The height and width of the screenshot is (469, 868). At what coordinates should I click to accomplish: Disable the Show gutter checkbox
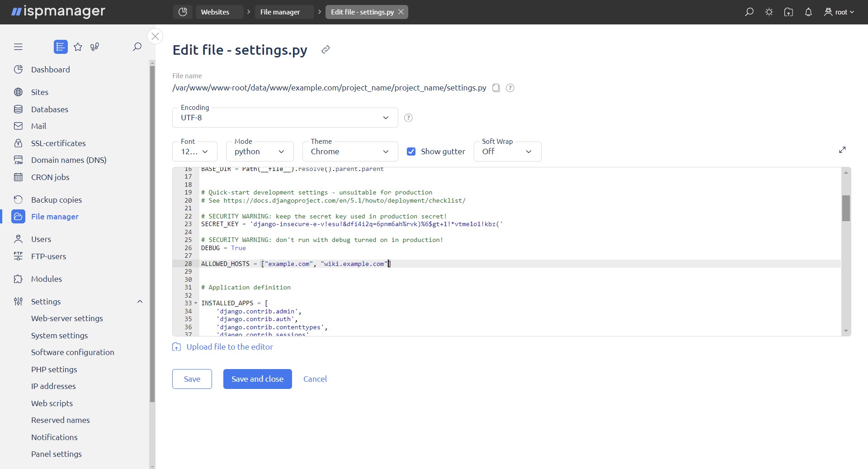(411, 152)
